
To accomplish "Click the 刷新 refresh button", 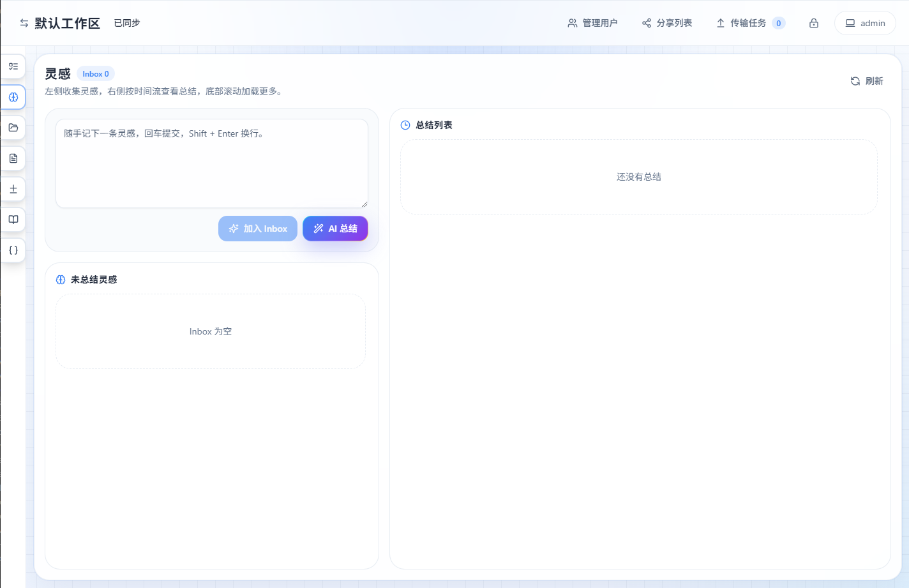I will pos(867,81).
